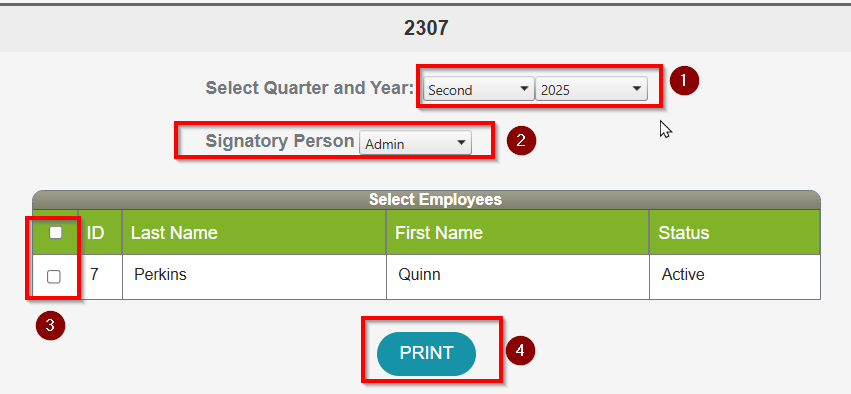
Task: Click the 2307 page heading
Action: tap(426, 28)
